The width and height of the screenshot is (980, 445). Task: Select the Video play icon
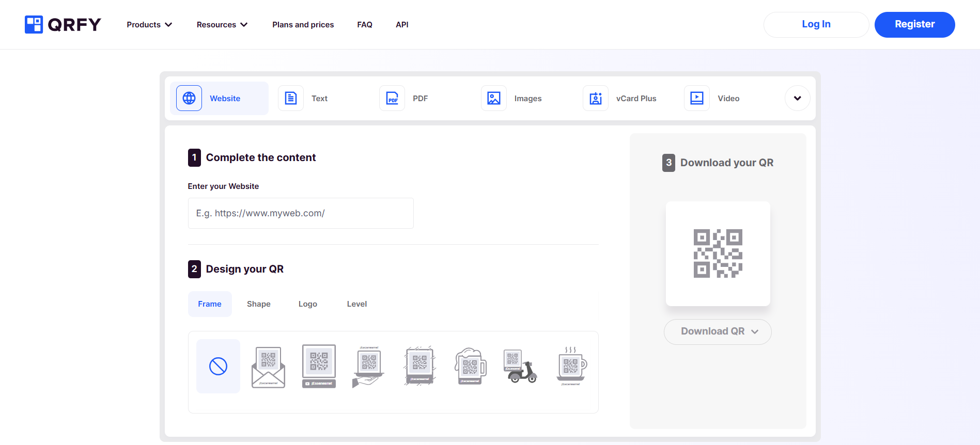click(x=697, y=98)
